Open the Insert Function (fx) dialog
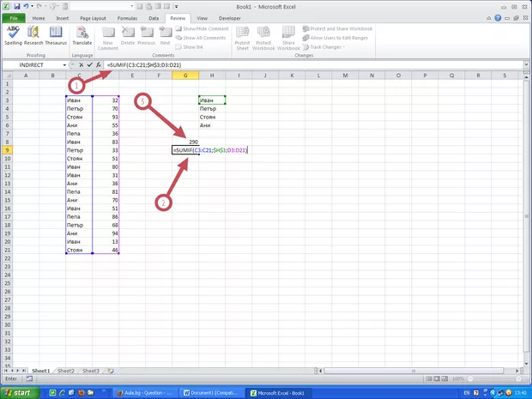Screen dimensions: 532x399 tap(99, 65)
